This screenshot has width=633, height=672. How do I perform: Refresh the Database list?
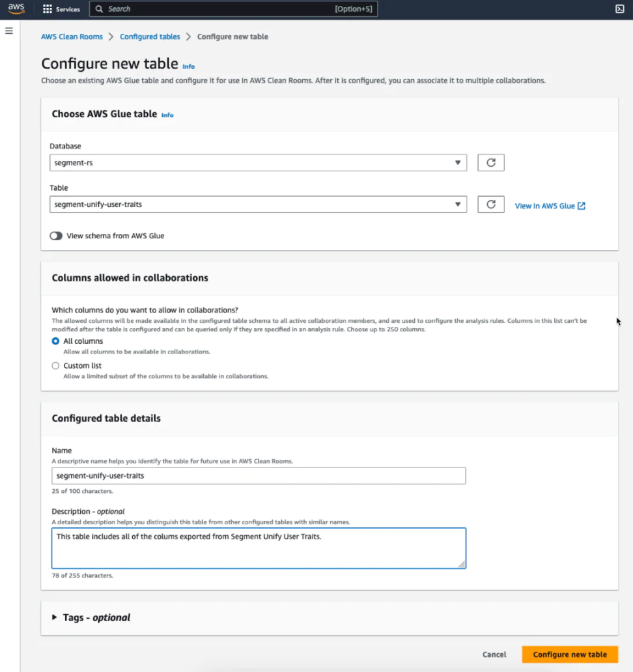tap(490, 162)
